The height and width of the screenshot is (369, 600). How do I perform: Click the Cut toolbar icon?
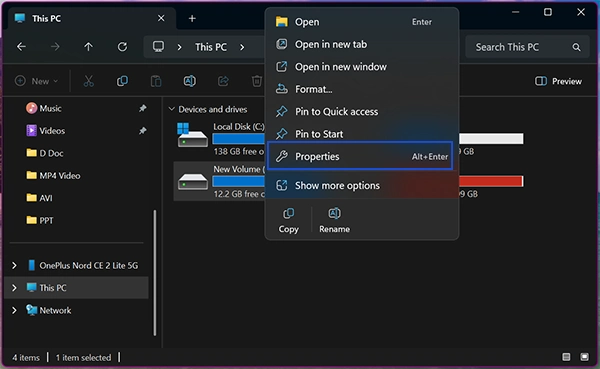point(88,81)
